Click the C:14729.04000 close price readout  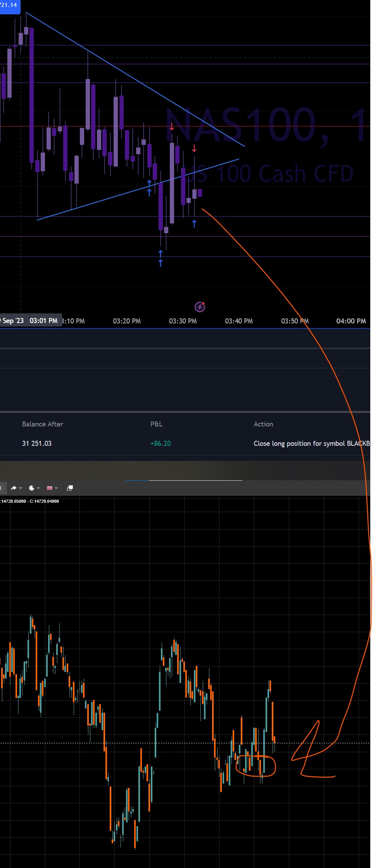(x=45, y=501)
